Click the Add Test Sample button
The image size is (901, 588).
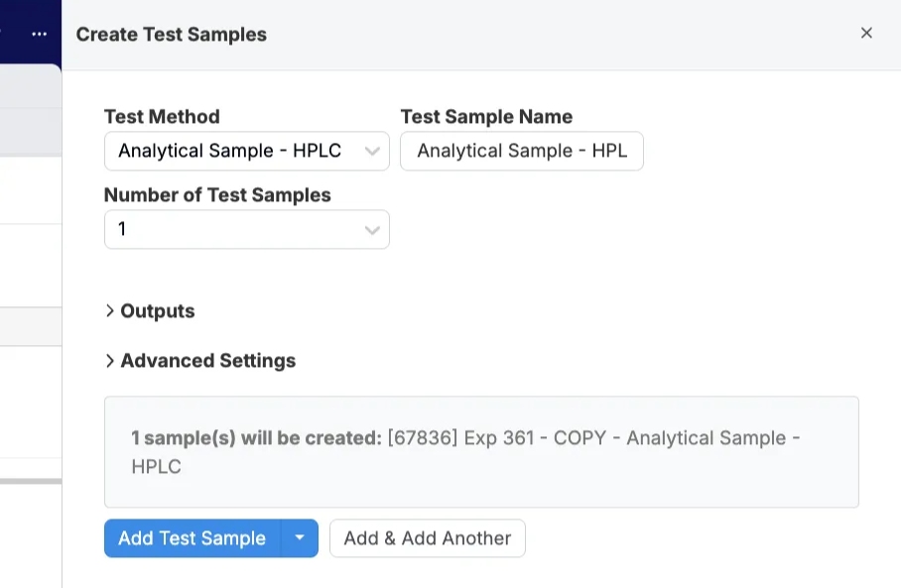(193, 538)
